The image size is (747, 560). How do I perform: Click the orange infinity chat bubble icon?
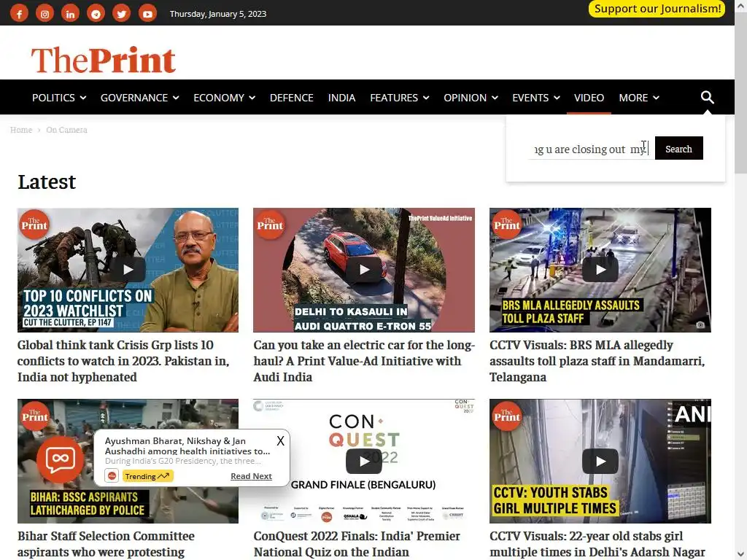[x=60, y=459]
